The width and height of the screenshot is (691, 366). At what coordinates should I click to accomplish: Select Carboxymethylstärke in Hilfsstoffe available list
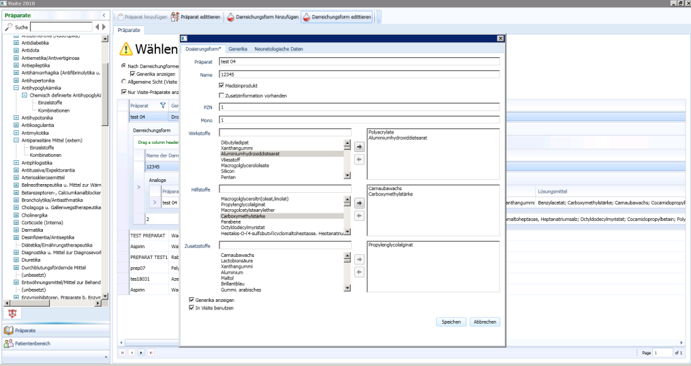[x=281, y=216]
